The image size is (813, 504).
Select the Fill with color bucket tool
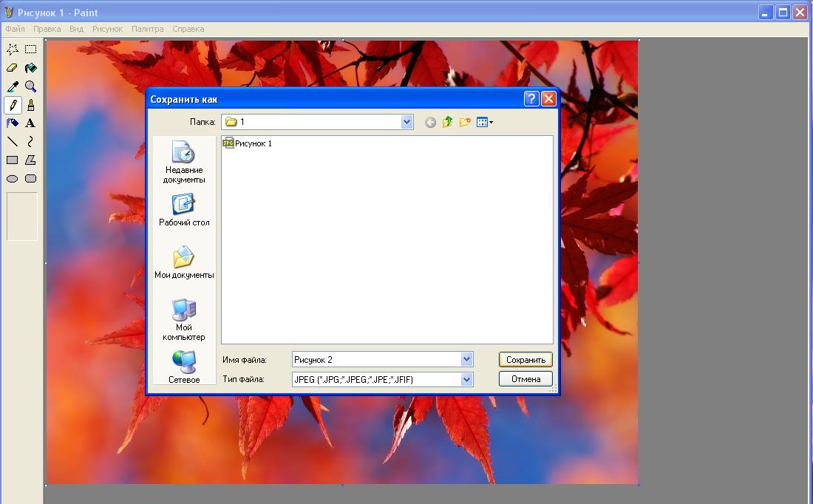point(30,68)
